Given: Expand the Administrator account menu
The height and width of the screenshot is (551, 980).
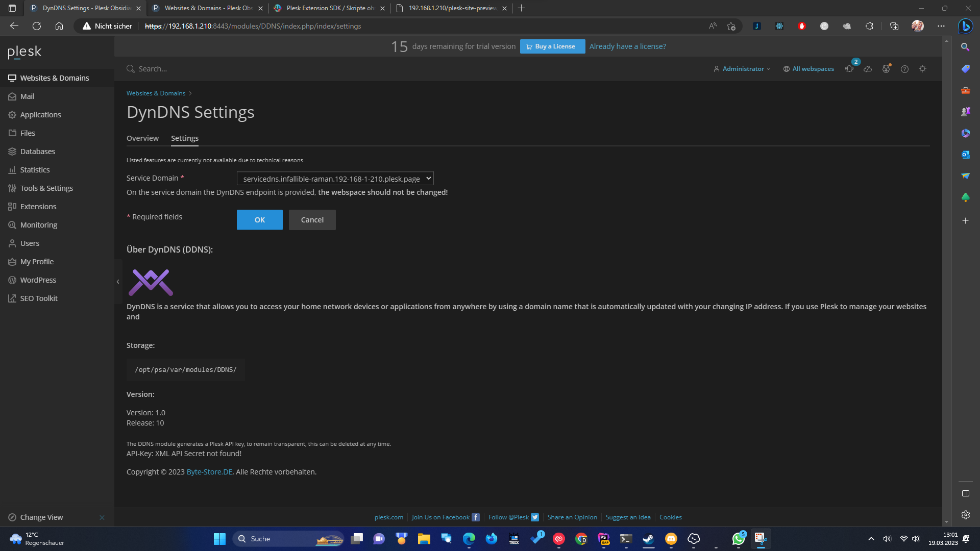Looking at the screenshot, I should [742, 69].
